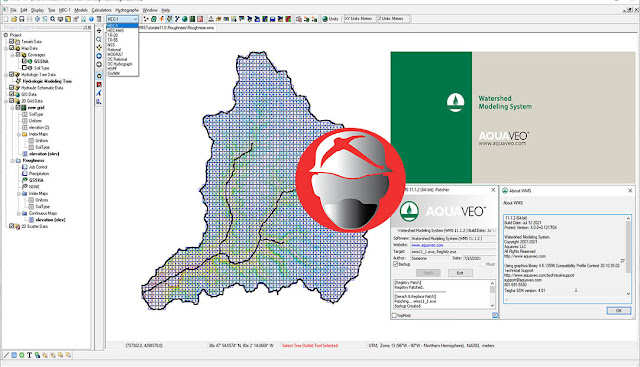The height and width of the screenshot is (367, 640).
Task: Collapse the Continuous Maps folder
Action: pos(19,213)
